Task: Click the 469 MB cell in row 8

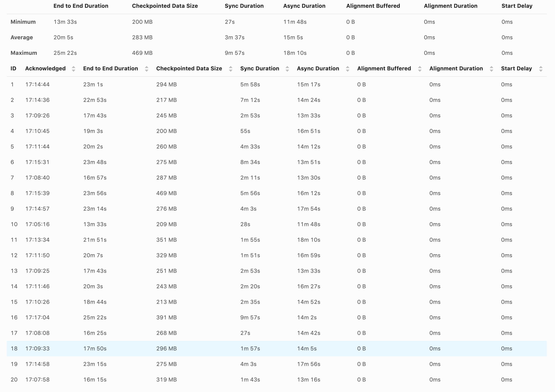Action: pyautogui.click(x=166, y=193)
